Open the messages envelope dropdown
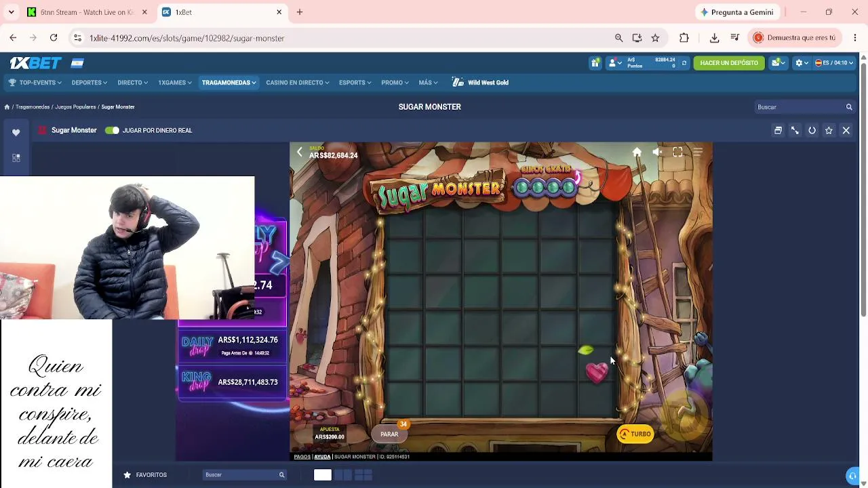Image resolution: width=868 pixels, height=488 pixels. (778, 63)
